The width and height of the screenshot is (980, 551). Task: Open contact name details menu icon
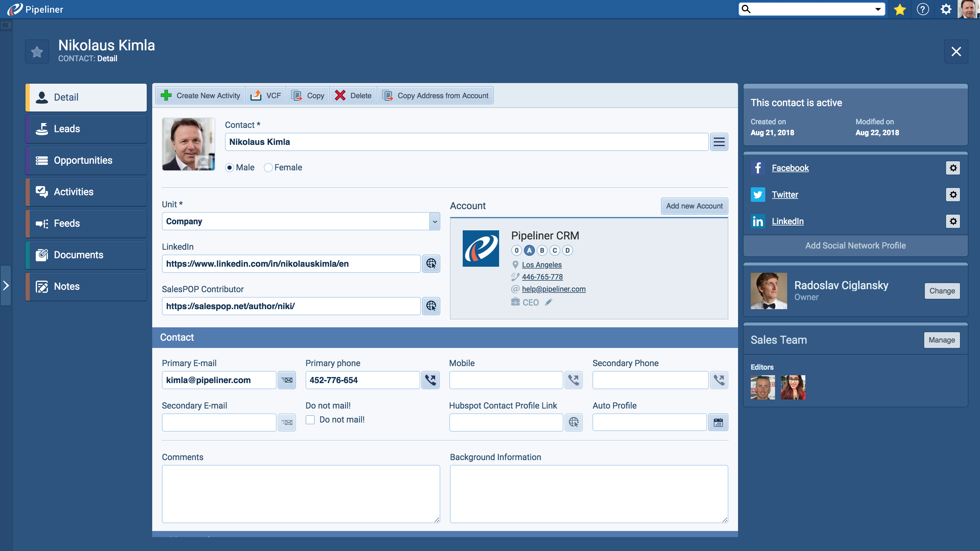coord(719,142)
